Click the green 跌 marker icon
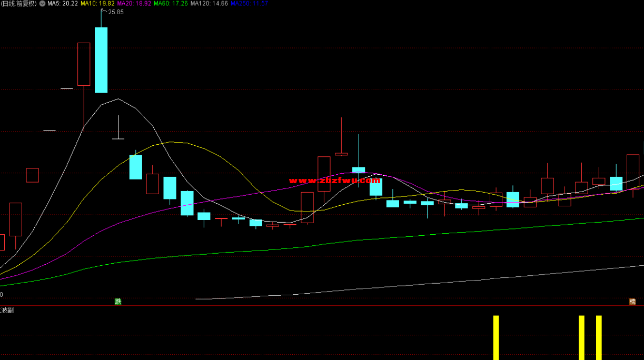 118,302
